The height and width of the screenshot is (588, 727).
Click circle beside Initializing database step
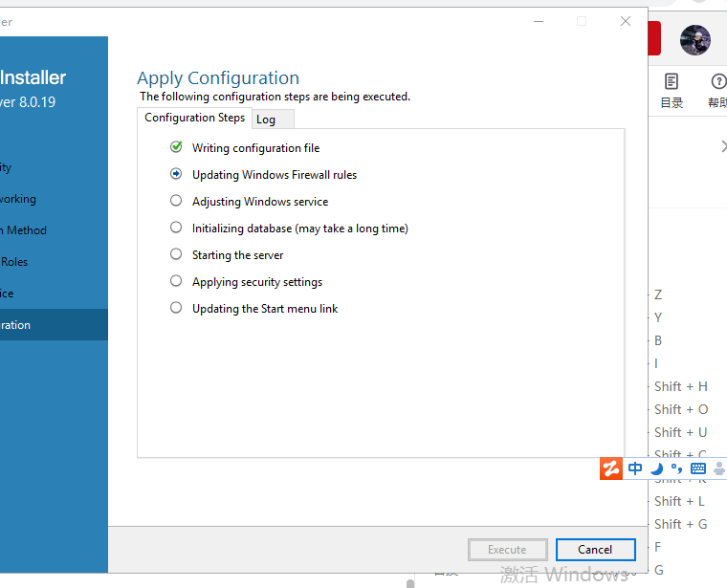176,228
